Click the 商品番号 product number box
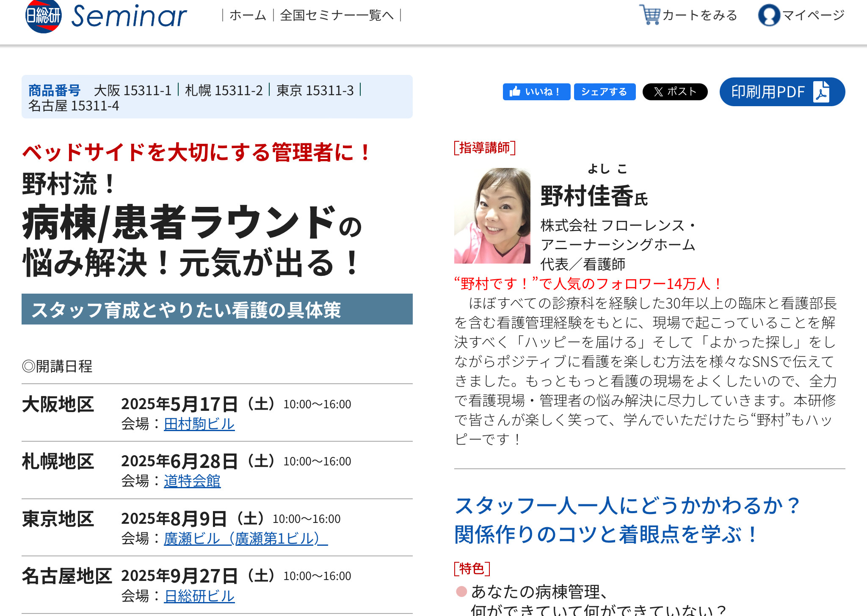 pos(217,97)
